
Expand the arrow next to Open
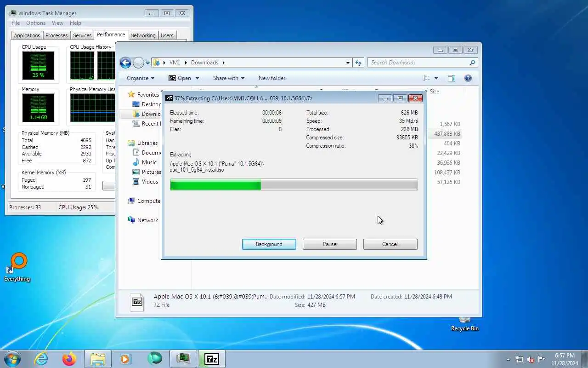tap(197, 78)
